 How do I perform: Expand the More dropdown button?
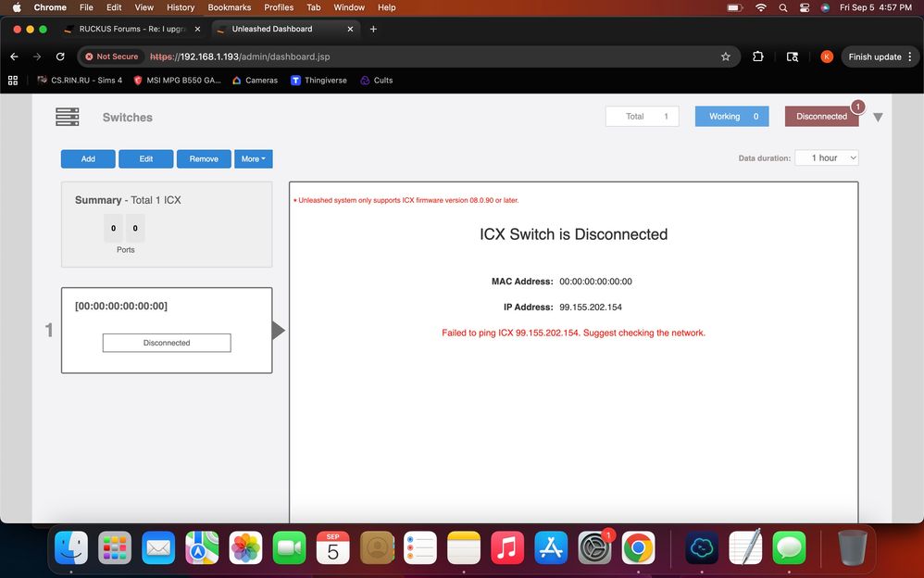(x=253, y=159)
